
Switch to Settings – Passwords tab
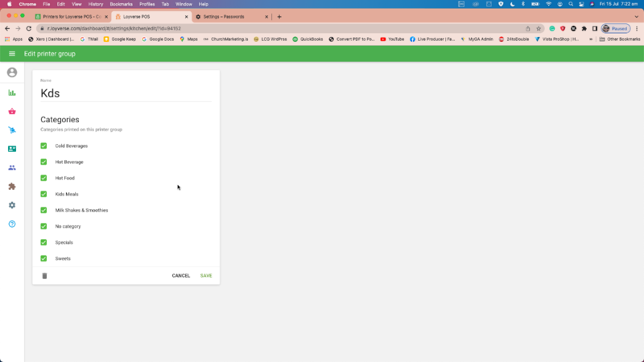(230, 17)
